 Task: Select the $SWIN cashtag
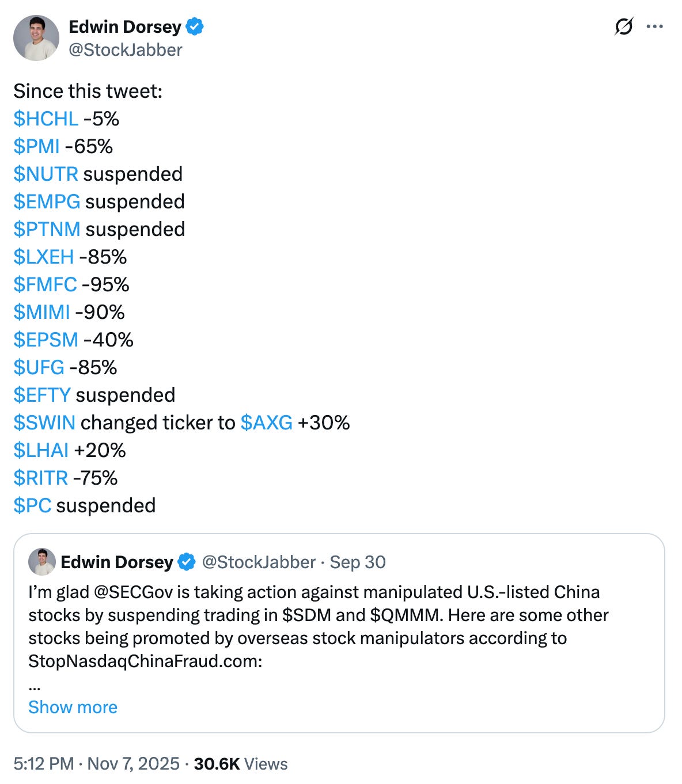44,423
